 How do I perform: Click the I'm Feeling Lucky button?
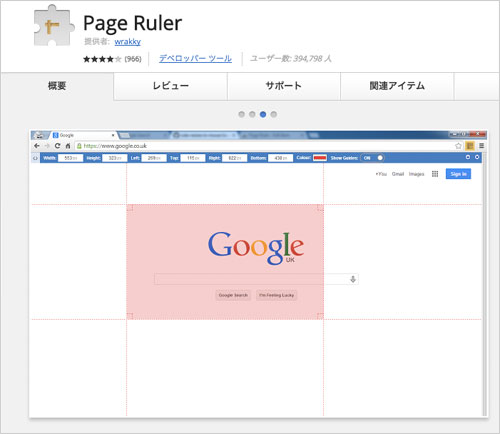[x=276, y=295]
